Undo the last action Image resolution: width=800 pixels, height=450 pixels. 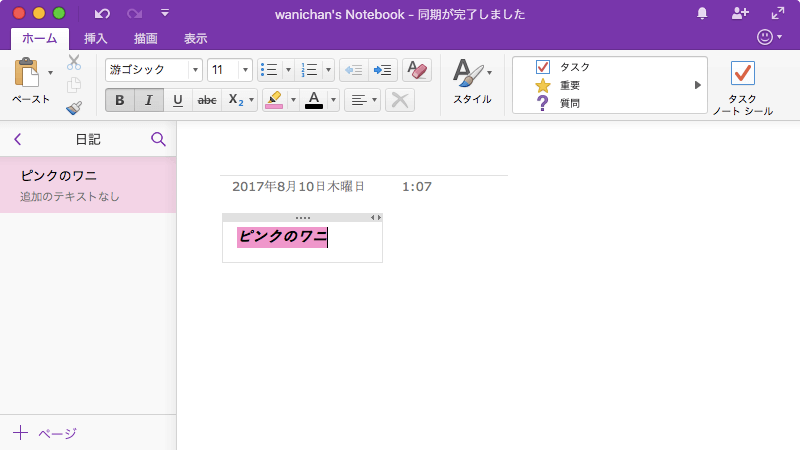click(x=102, y=14)
